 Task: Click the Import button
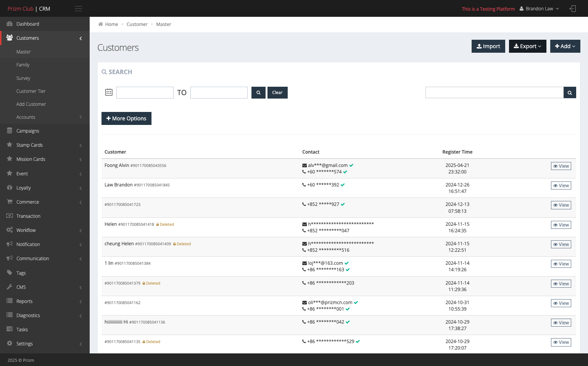(x=488, y=46)
